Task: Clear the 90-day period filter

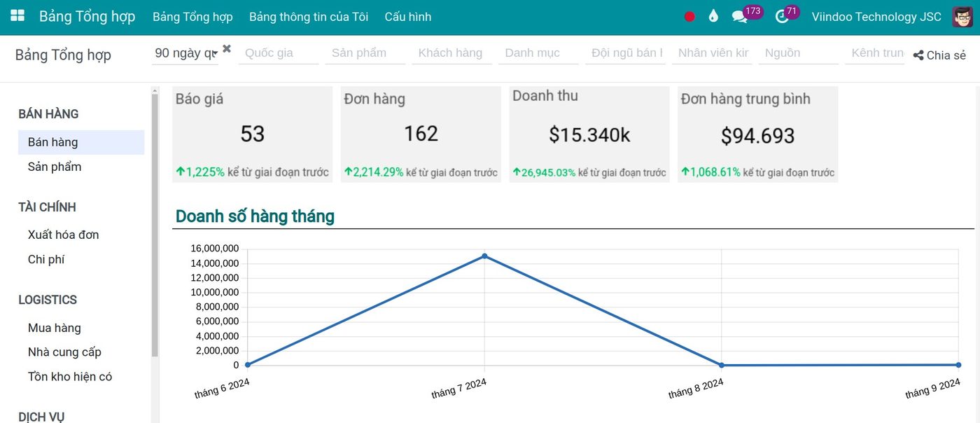Action: [227, 48]
